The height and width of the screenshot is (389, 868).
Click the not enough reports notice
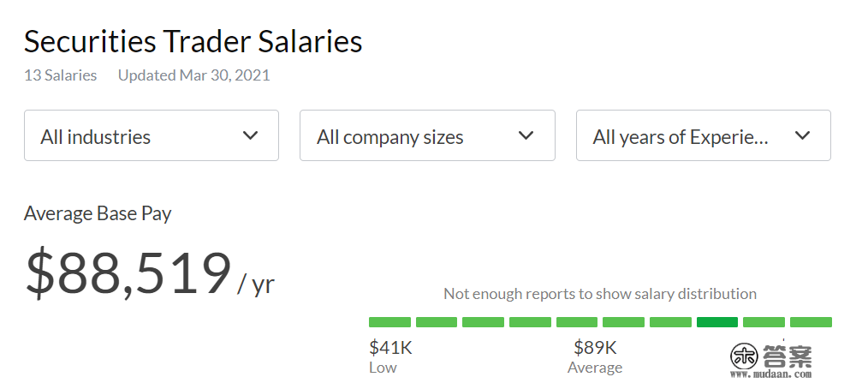tap(599, 294)
